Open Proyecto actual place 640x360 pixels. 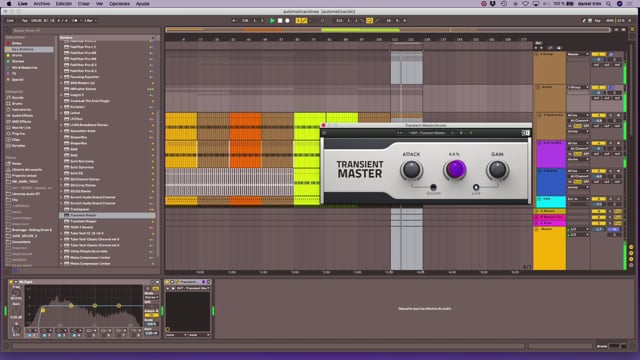pyautogui.click(x=24, y=176)
